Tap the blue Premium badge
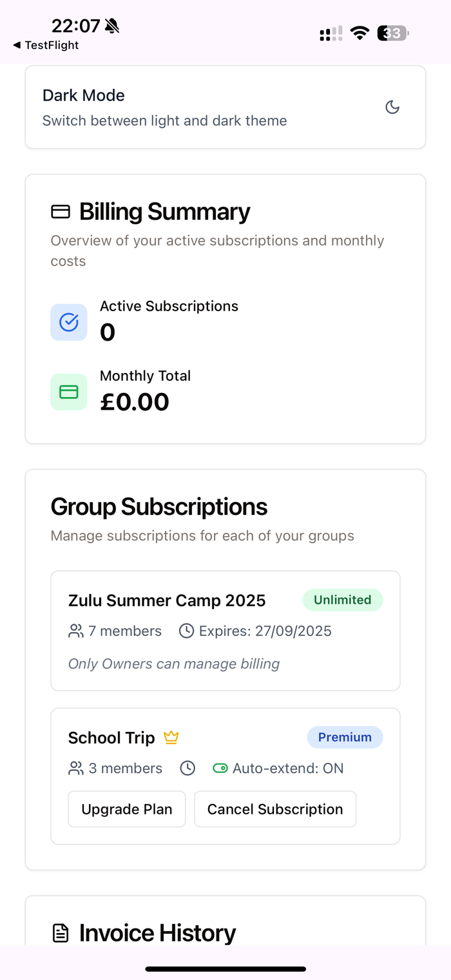The height and width of the screenshot is (980, 451). 345,737
